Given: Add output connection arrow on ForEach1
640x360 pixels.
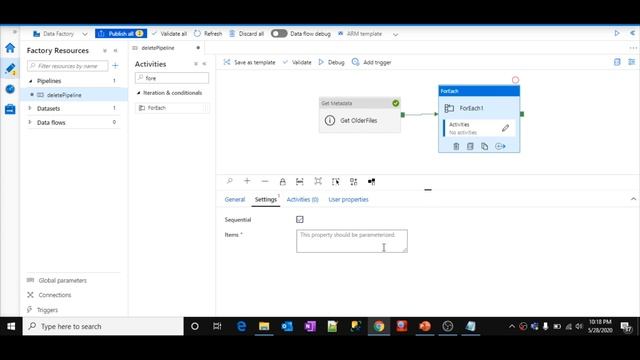Looking at the screenshot, I should (500, 146).
